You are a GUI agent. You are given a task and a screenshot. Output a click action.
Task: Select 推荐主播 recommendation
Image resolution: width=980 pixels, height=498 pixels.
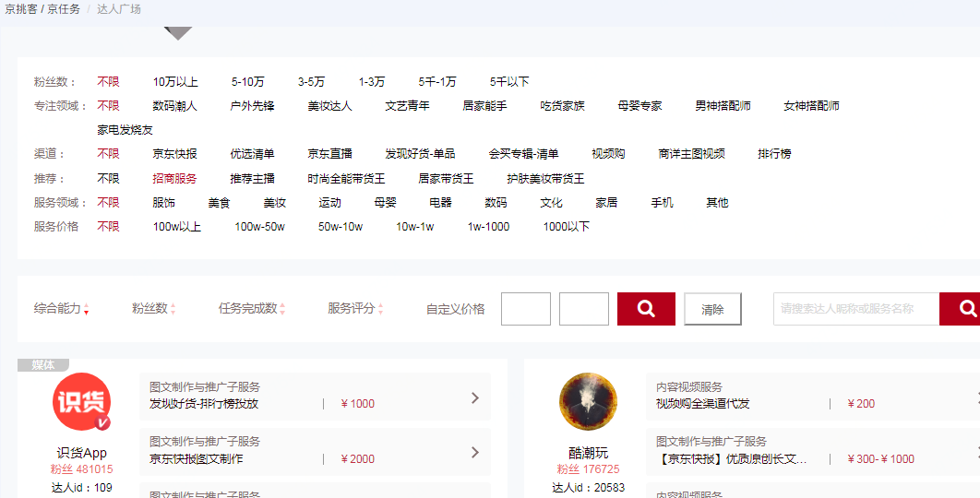253,179
